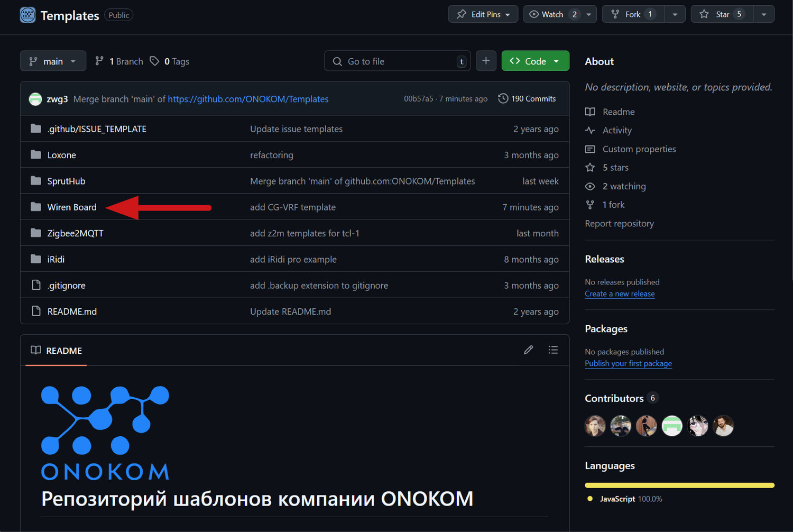Click the yellow JavaScript language bar
Image resolution: width=793 pixels, height=532 pixels.
tap(679, 485)
